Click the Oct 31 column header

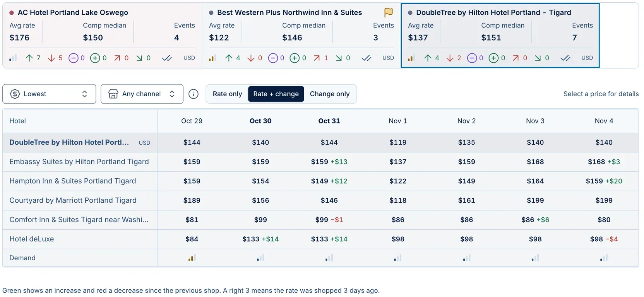(329, 121)
